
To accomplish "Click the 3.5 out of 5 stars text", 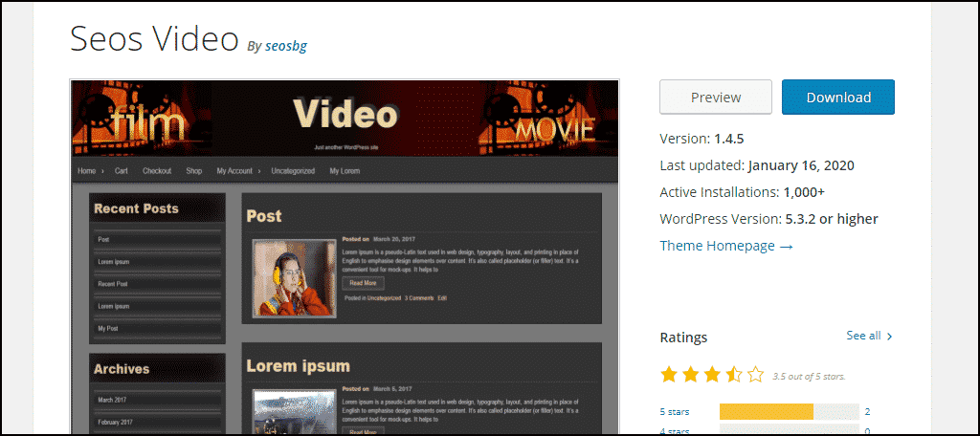I will pyautogui.click(x=809, y=376).
